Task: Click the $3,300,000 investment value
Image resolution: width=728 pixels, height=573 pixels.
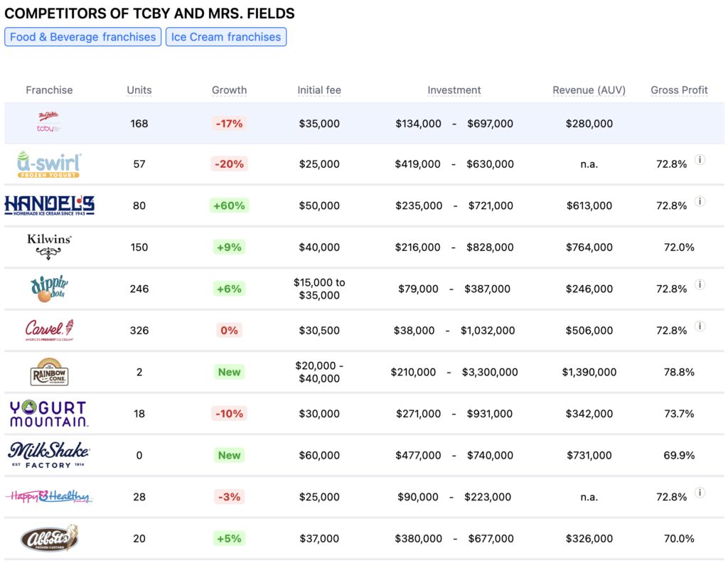Action: coord(490,372)
